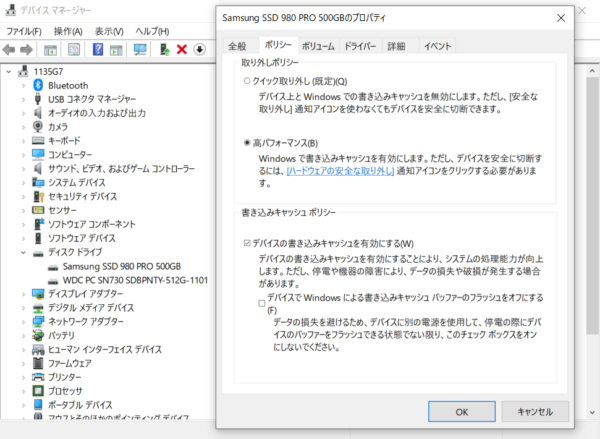Viewport: 600px width, 439px height.
Task: Switch to the ボリューム tab
Action: point(318,46)
